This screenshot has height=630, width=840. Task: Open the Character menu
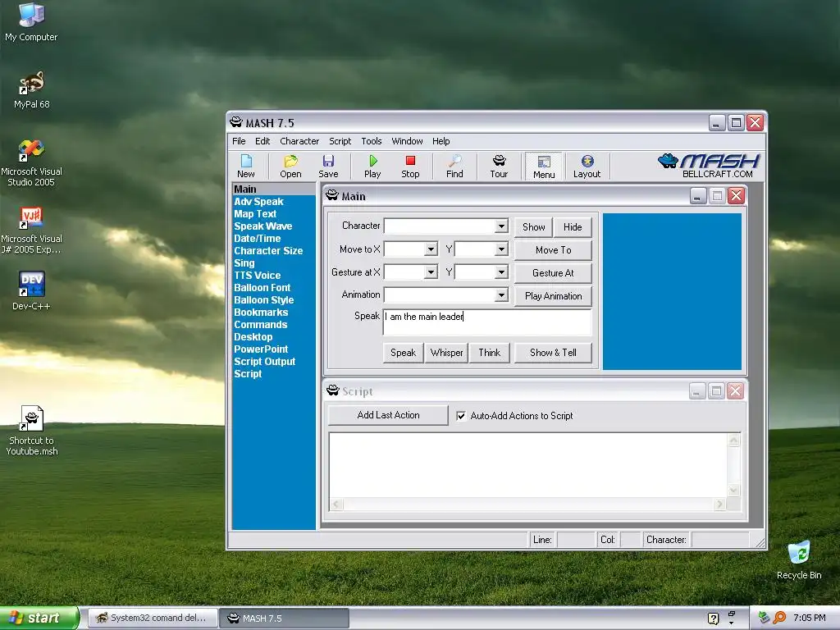[x=299, y=141]
